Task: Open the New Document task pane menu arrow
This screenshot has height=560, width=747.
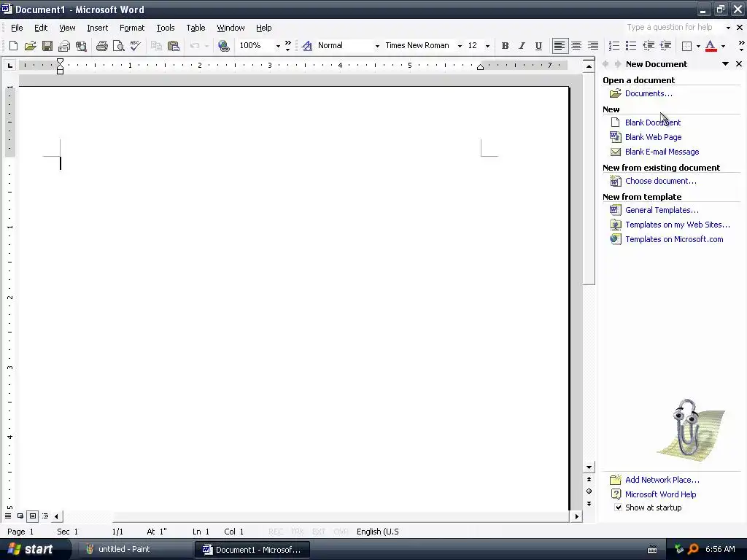Action: click(725, 64)
